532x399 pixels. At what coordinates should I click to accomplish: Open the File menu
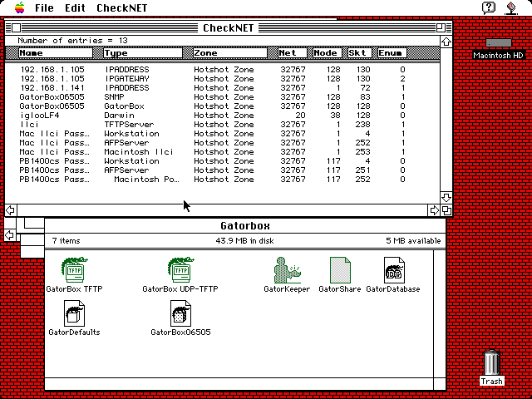pyautogui.click(x=44, y=7)
